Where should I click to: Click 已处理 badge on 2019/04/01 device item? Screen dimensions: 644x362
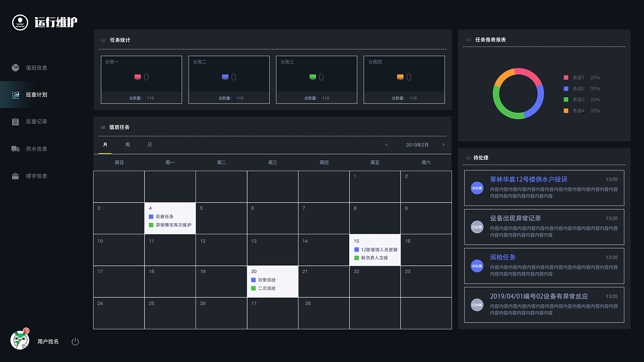[477, 305]
